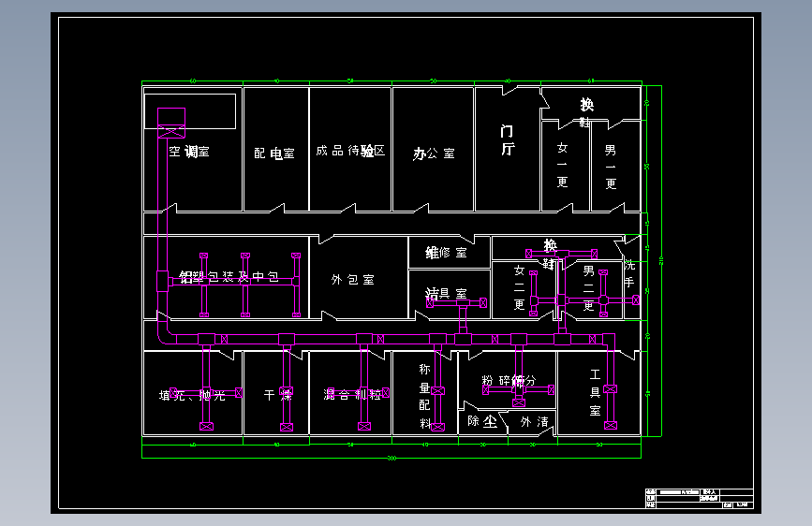812x526 pixels.
Task: Select the 门厅 label
Action: click(x=508, y=139)
